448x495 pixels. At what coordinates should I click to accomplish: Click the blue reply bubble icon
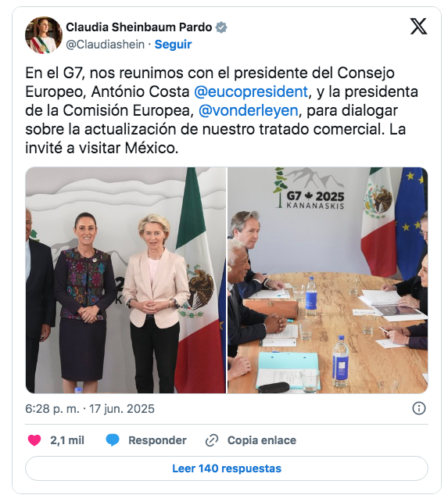point(113,440)
